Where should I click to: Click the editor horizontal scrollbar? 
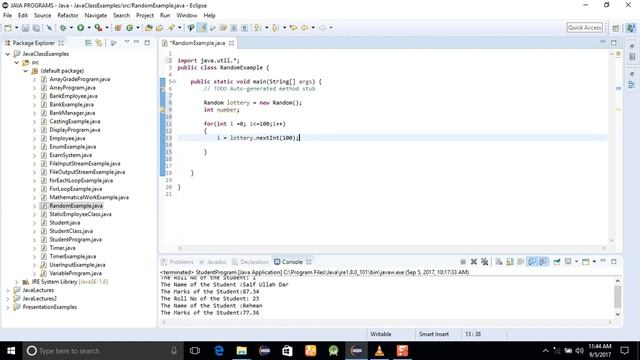(x=392, y=247)
